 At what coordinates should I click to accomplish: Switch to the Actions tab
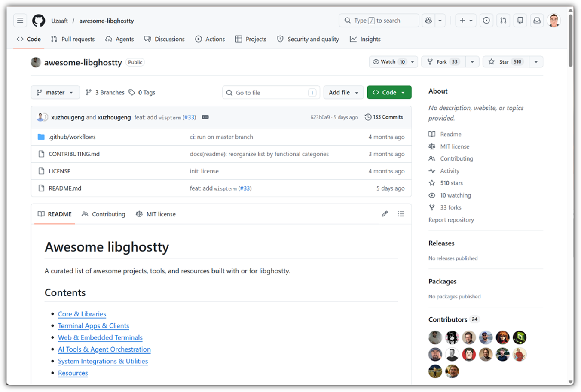pos(210,39)
